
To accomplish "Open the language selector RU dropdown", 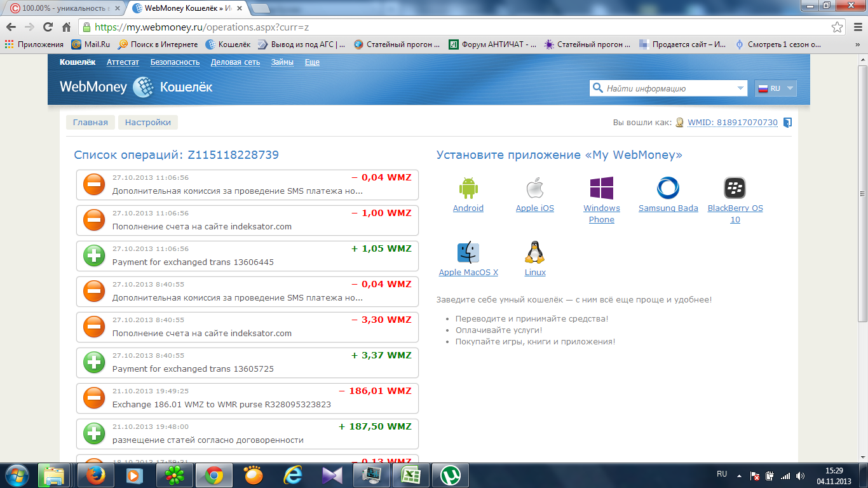I will click(x=775, y=88).
